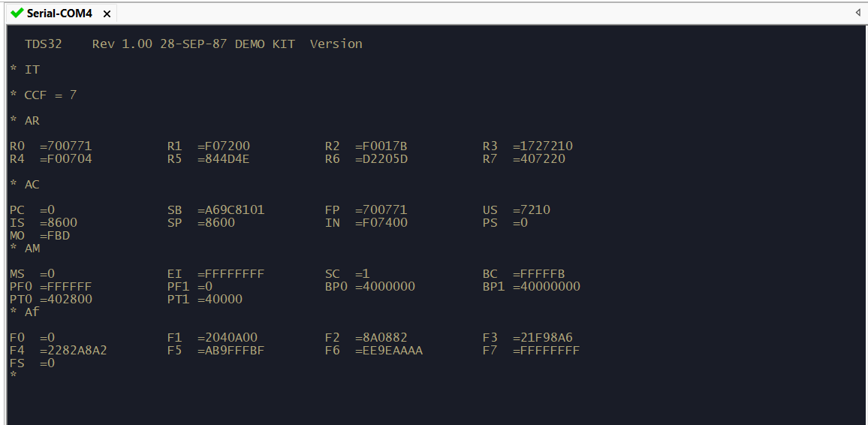Click the green connected checkmark icon
This screenshot has height=425, width=868.
[17, 13]
